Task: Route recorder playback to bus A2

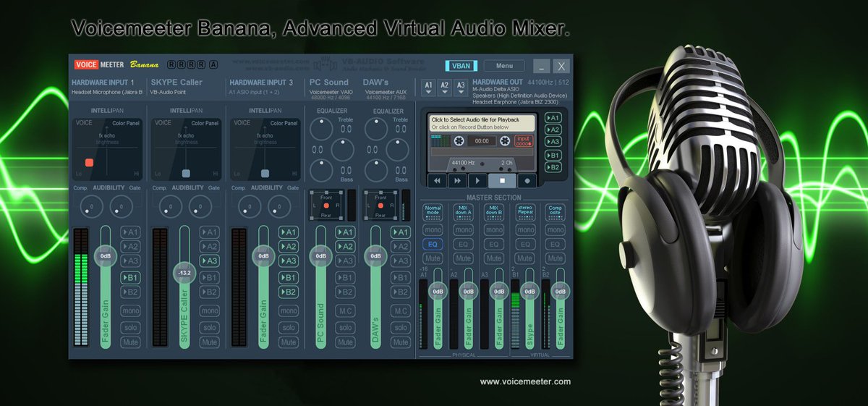Action: click(553, 130)
